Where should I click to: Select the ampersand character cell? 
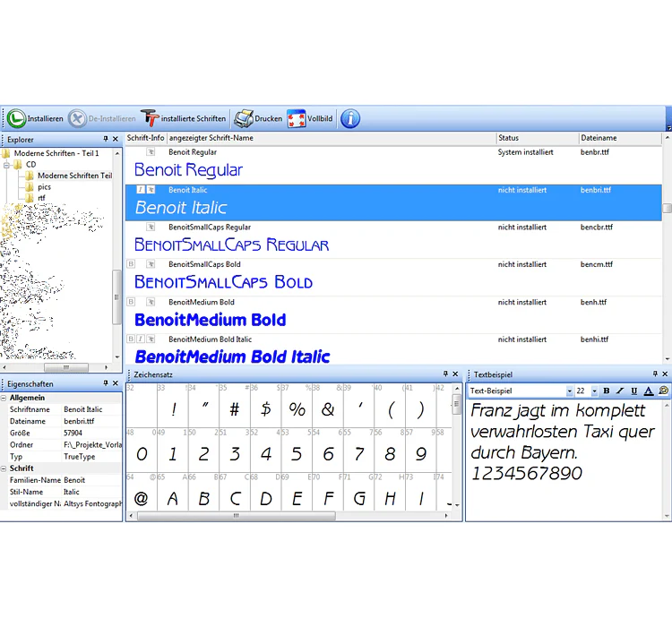(x=327, y=406)
